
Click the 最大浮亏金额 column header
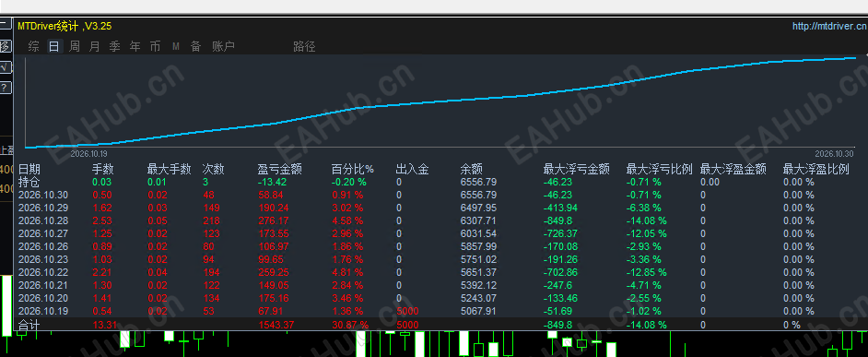pos(576,169)
